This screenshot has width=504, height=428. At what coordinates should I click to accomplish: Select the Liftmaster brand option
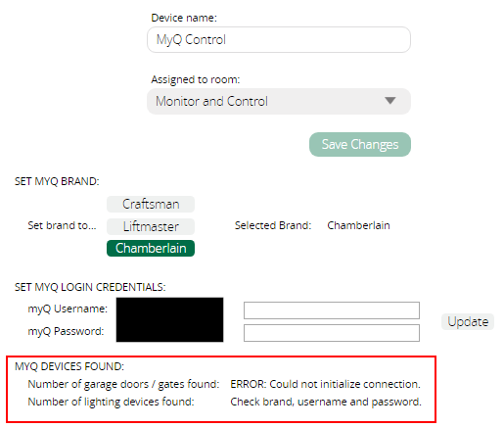point(151,226)
